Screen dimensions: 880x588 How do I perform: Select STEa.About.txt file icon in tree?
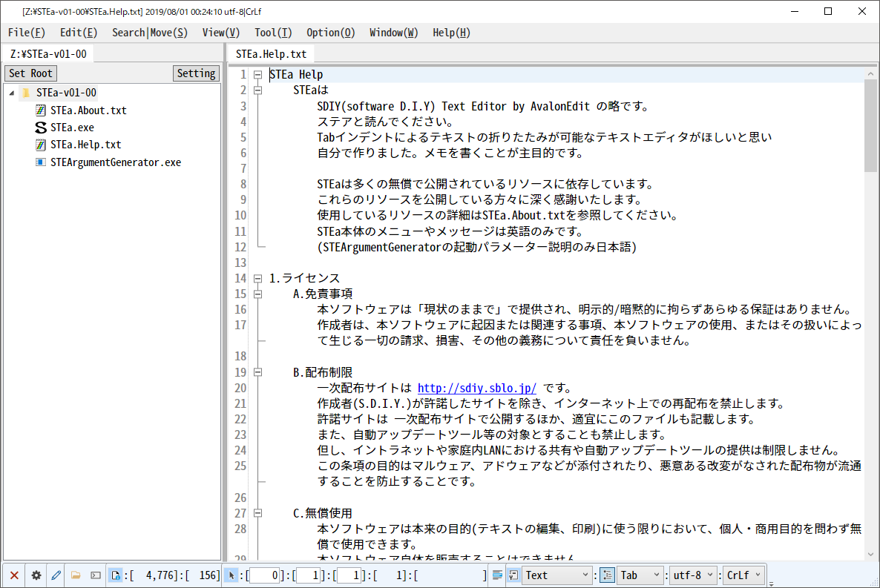point(40,110)
